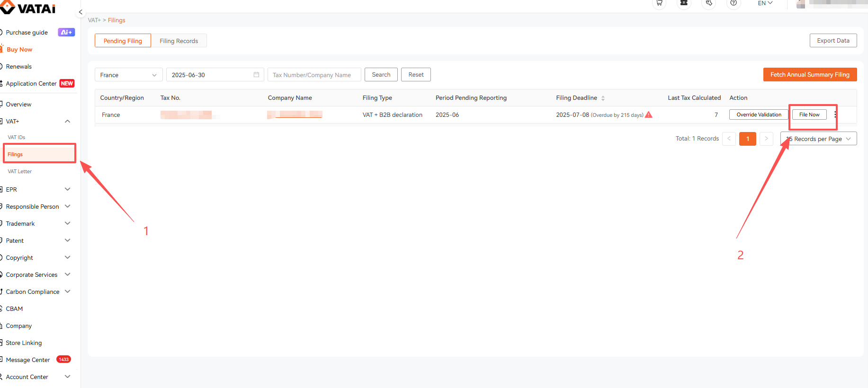Click the Total: 1 Records text
The image size is (868, 388).
click(697, 139)
